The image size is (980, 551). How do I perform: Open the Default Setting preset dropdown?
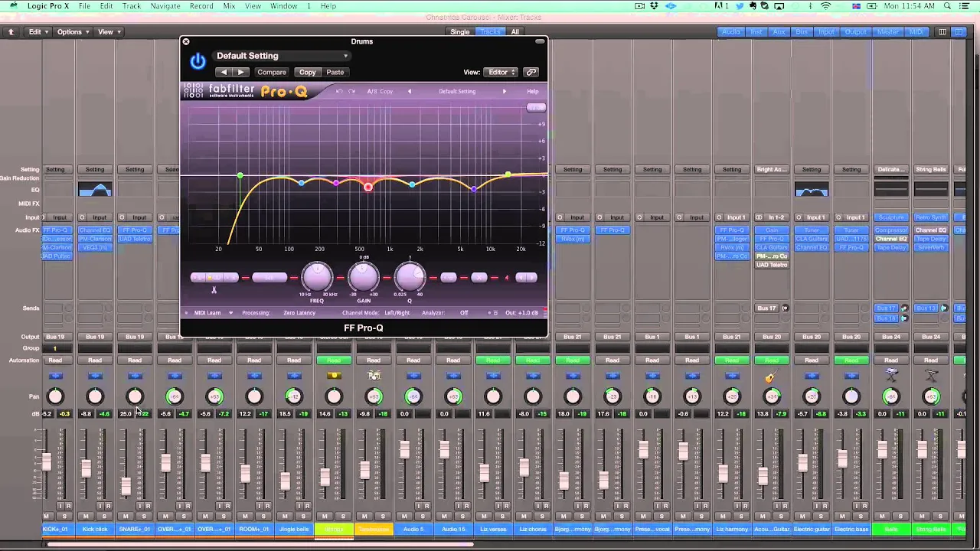point(281,56)
